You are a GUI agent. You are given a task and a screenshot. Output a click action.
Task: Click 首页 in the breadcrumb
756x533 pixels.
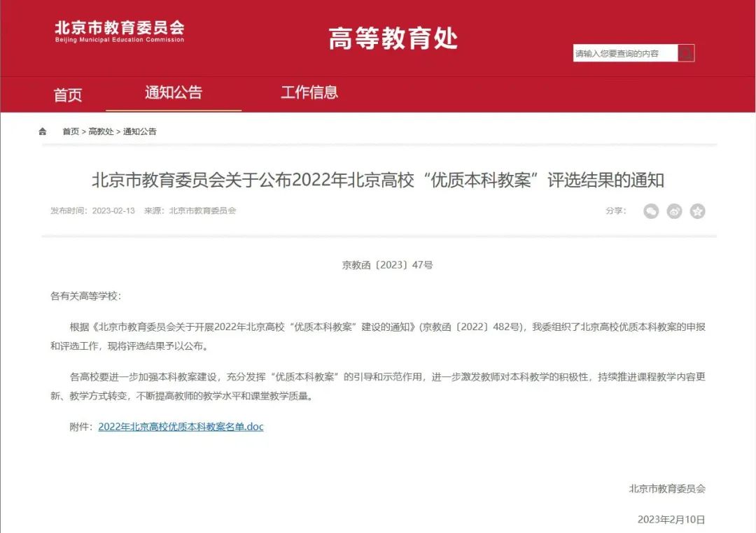pyautogui.click(x=71, y=132)
